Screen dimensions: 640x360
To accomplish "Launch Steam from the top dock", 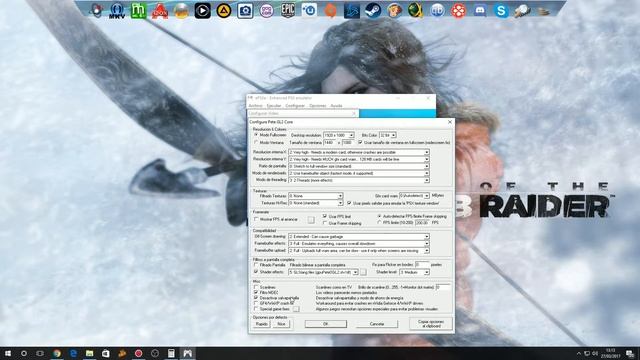I will click(373, 11).
